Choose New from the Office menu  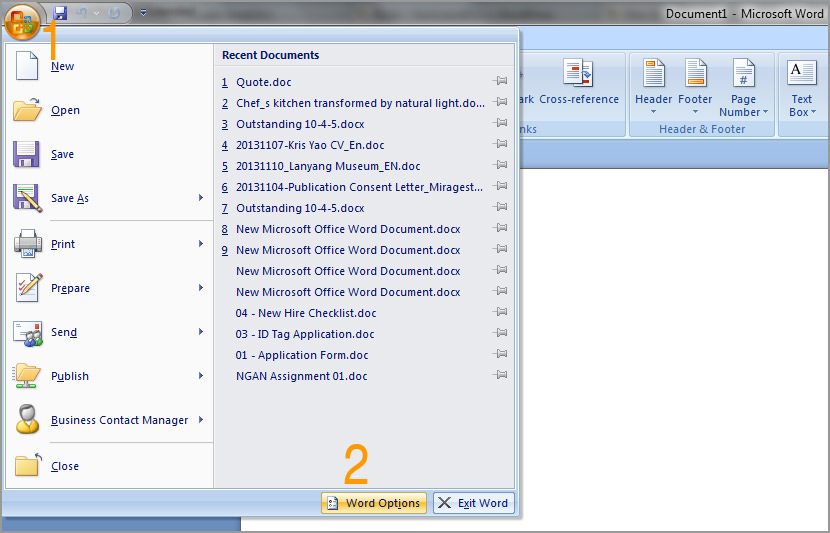point(109,66)
